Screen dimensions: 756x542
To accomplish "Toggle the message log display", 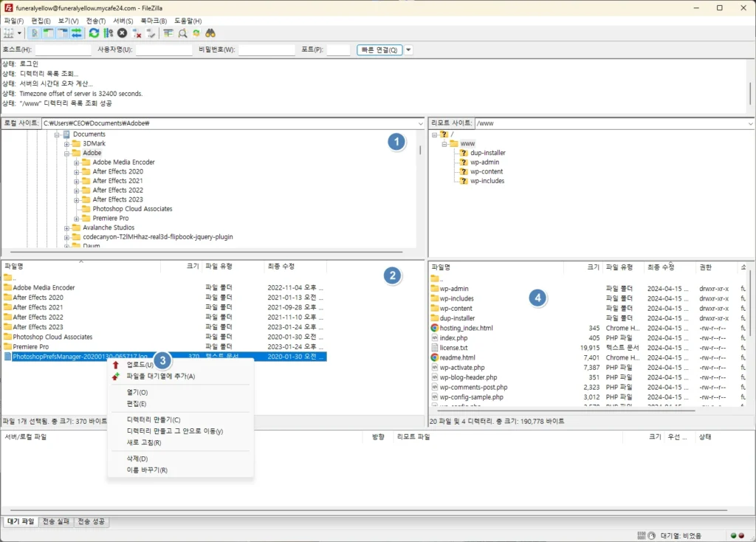I will [35, 33].
